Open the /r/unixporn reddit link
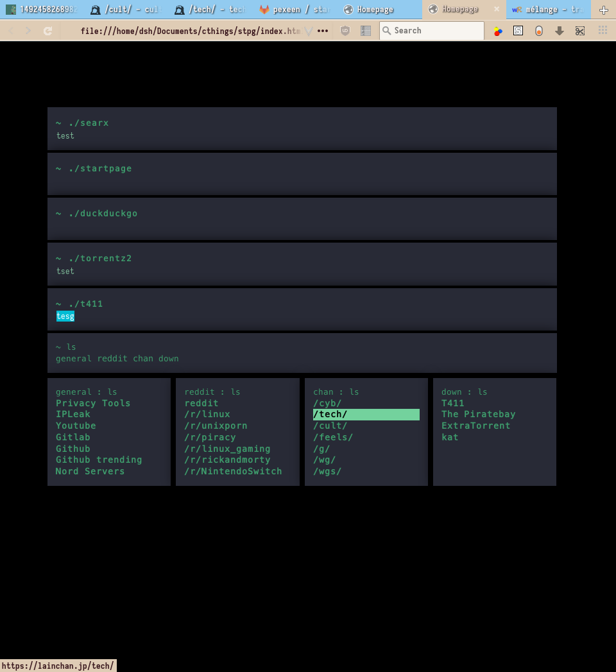 point(216,426)
